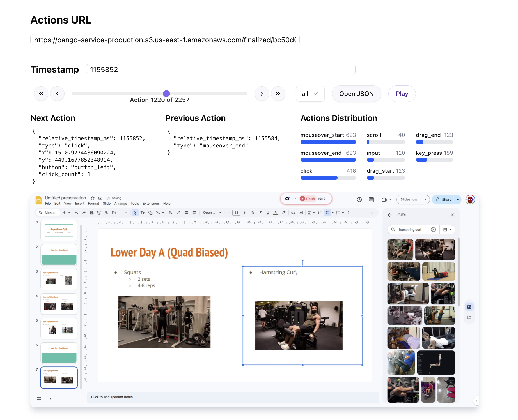Open the 'all' actions filter dropdown
The width and height of the screenshot is (518, 420).
(310, 94)
